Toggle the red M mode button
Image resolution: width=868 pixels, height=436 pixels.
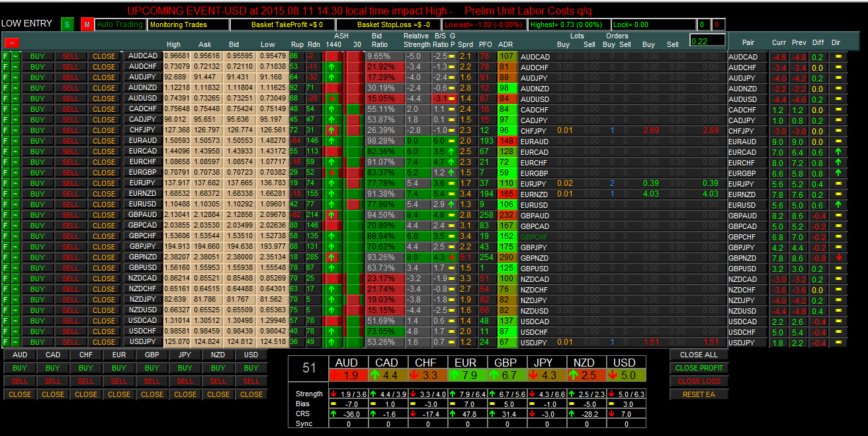click(x=87, y=24)
